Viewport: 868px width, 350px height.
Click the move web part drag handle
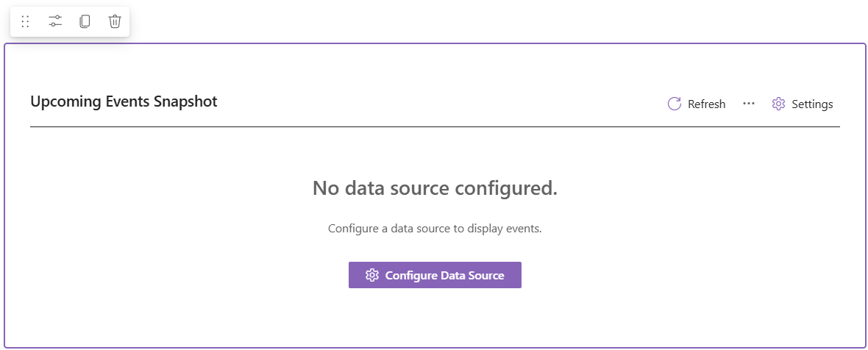click(25, 22)
